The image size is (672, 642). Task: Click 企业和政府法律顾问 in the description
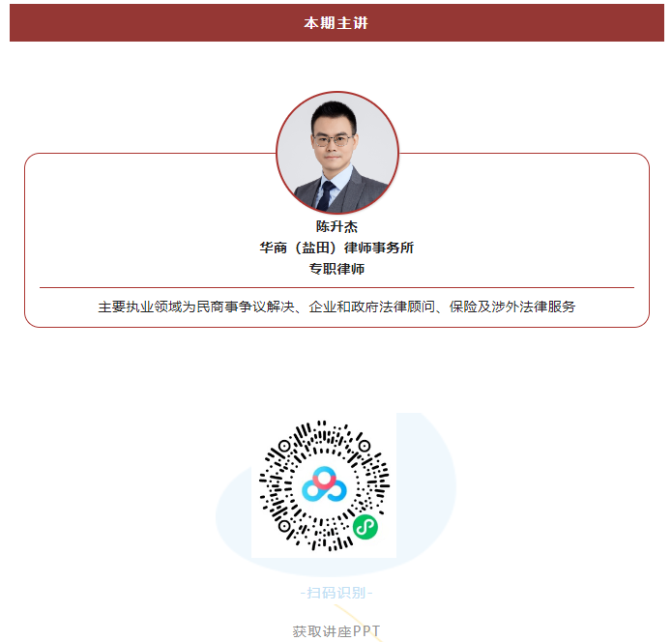[372, 306]
